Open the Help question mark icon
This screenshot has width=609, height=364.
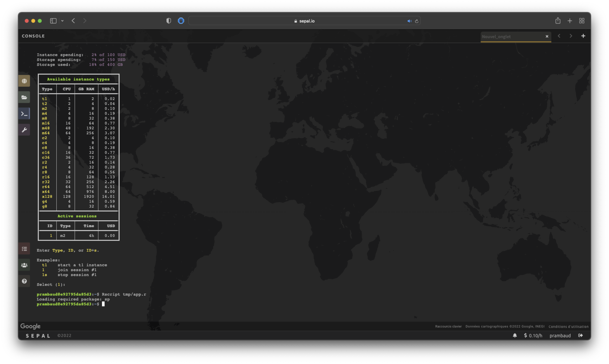click(24, 281)
